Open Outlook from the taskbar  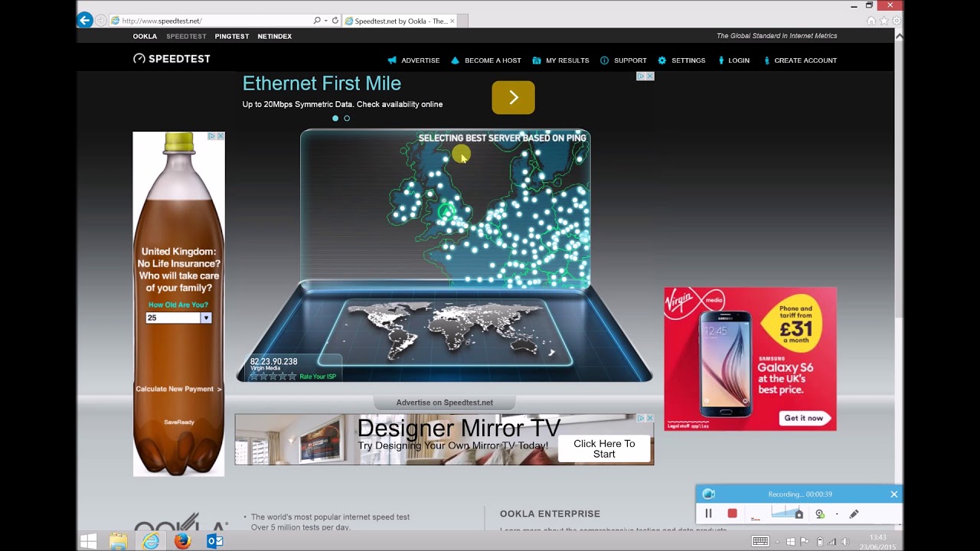215,541
